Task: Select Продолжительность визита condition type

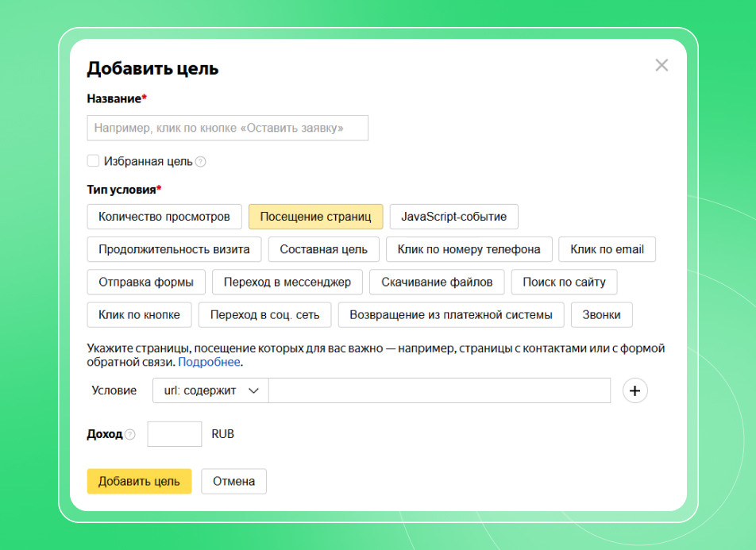Action: pyautogui.click(x=174, y=249)
